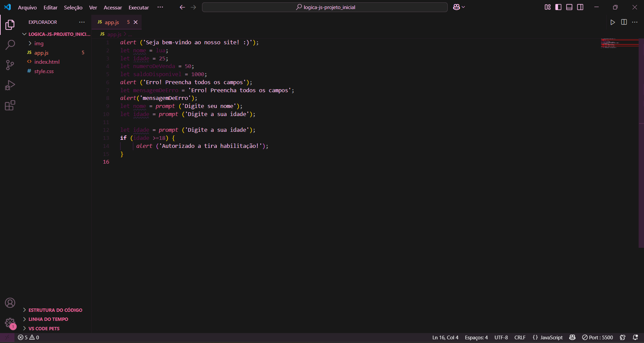This screenshot has height=343, width=644.
Task: Change encoding via UTF-8
Action: 501,337
